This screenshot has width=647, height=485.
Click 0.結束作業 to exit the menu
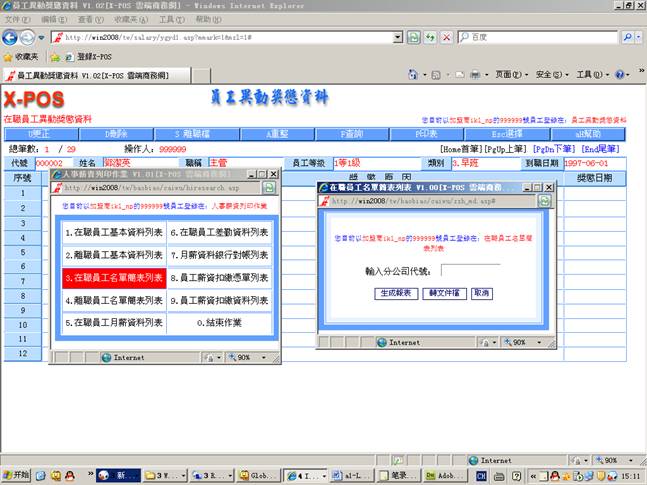coord(219,324)
